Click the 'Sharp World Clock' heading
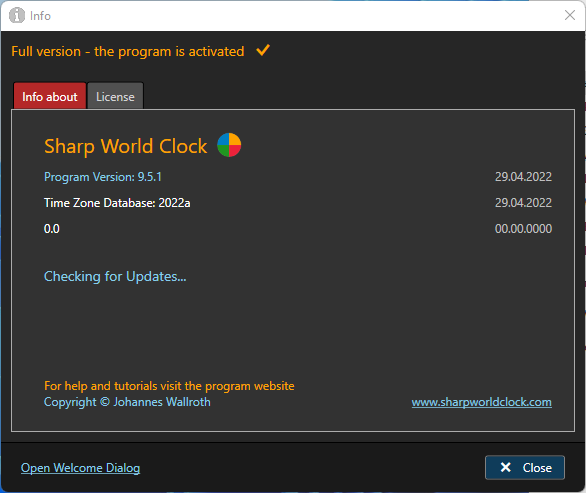This screenshot has height=493, width=586. [x=126, y=146]
